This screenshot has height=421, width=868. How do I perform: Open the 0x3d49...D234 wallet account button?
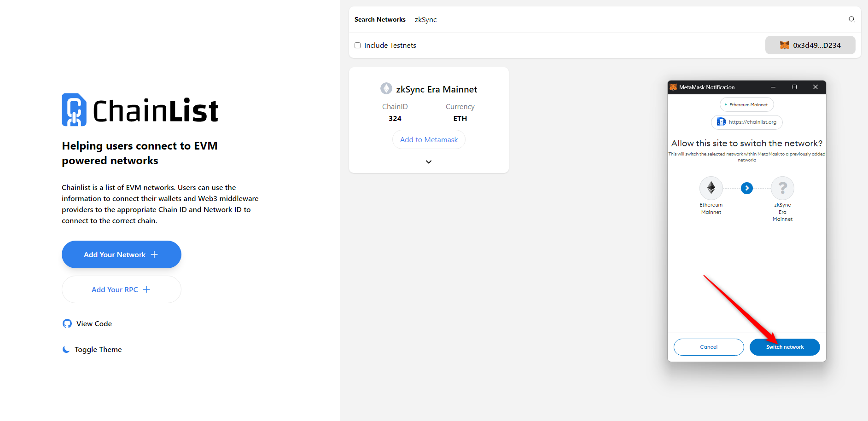pos(810,45)
